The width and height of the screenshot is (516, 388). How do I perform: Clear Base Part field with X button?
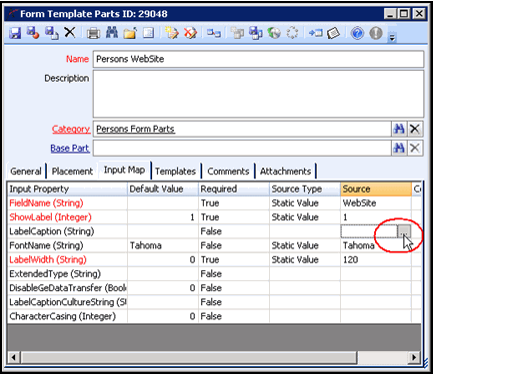click(415, 148)
